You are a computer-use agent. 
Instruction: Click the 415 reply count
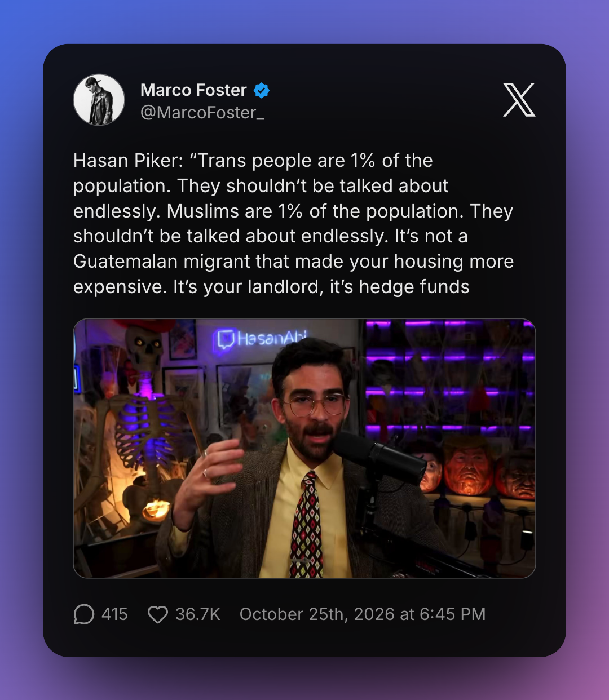[114, 614]
